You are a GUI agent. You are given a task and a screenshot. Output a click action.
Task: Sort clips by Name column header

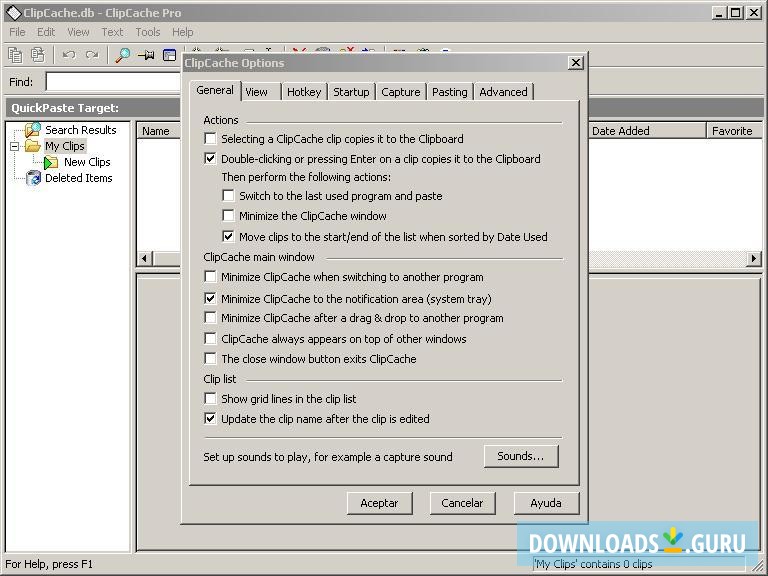pos(159,131)
